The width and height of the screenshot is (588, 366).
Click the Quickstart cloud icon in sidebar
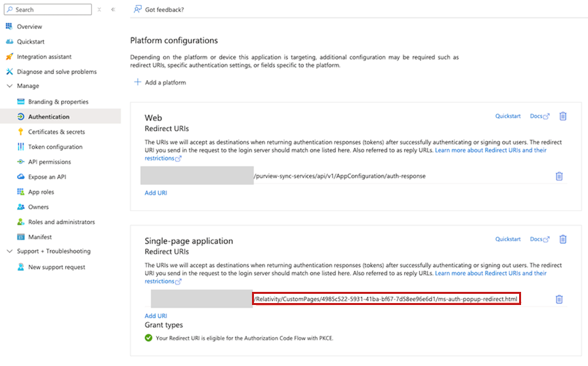click(x=9, y=41)
